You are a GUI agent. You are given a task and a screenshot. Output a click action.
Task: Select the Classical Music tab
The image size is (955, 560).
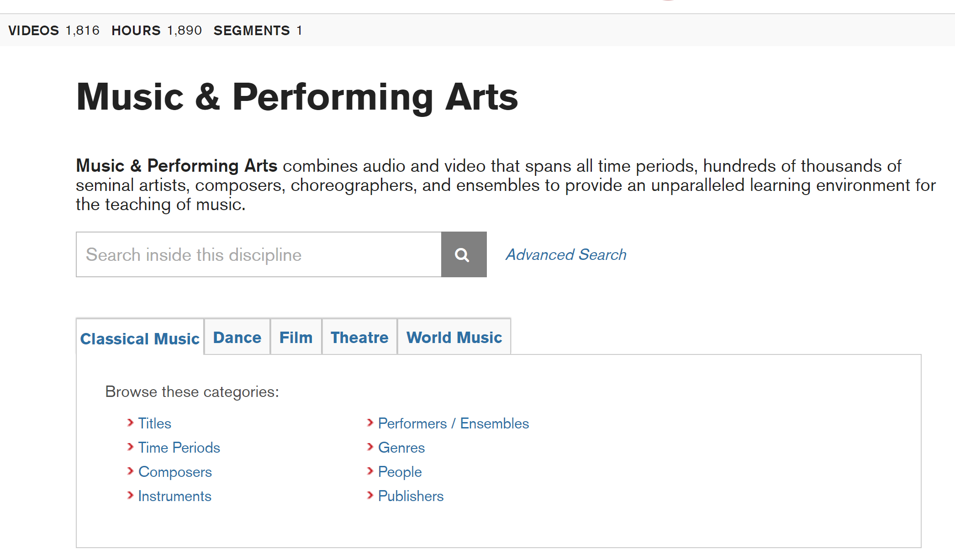pos(140,338)
